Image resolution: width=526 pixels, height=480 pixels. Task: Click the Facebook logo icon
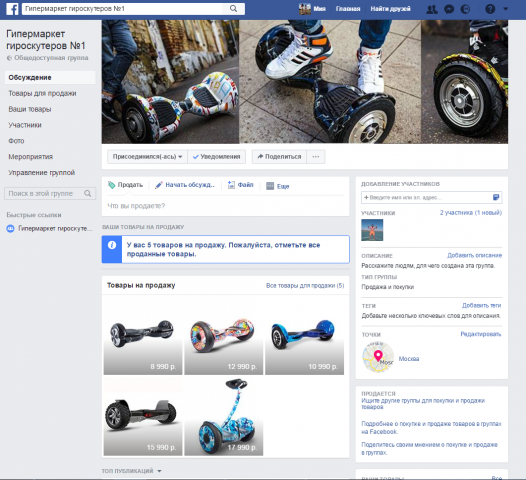(x=12, y=9)
